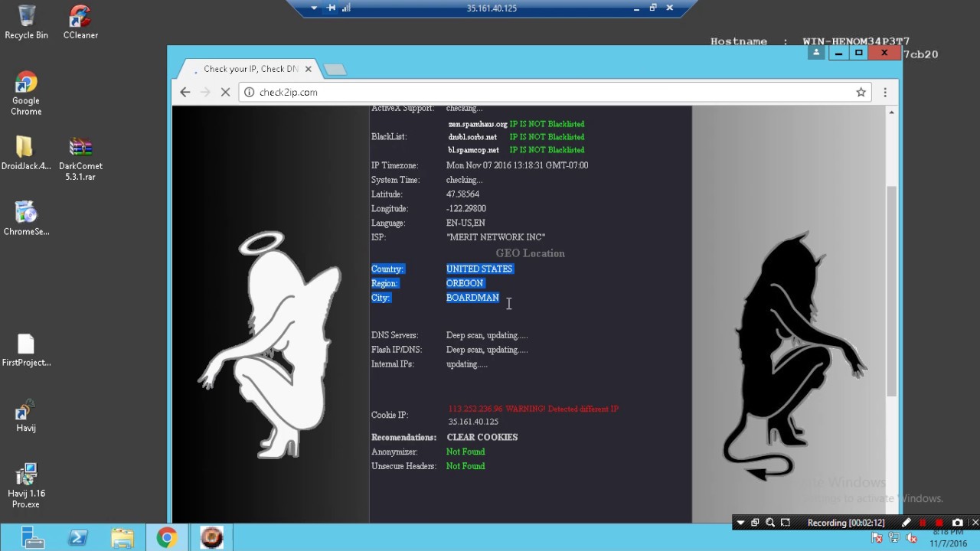
Task: View site information for check2ip.com
Action: 249,92
